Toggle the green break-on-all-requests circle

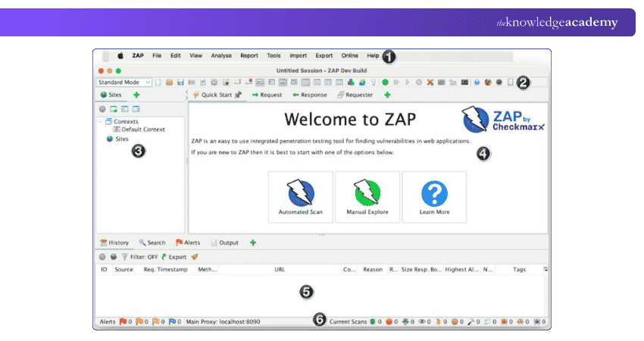point(385,82)
